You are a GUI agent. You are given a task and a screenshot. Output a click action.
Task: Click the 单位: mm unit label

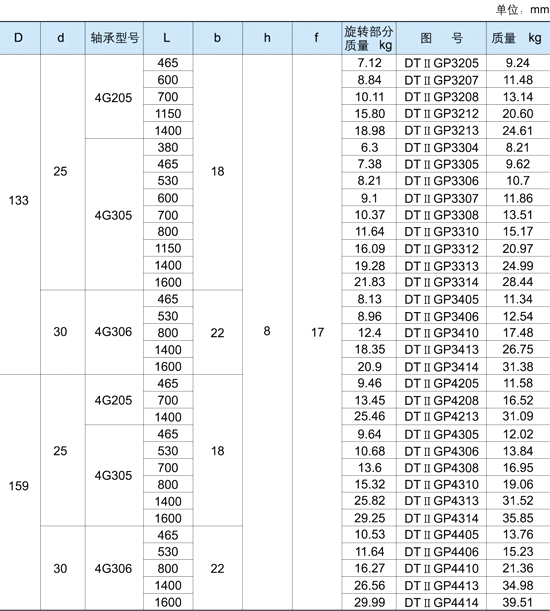click(x=522, y=9)
